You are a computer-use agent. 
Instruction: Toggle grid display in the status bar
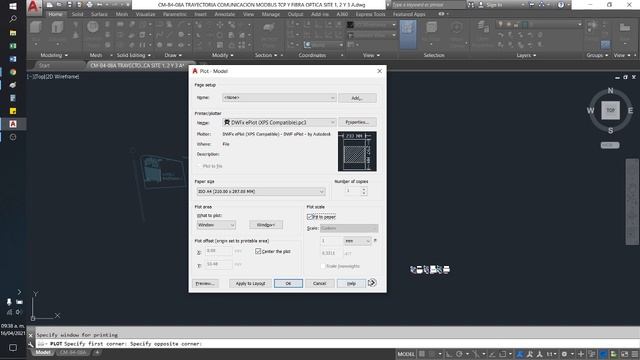tap(422, 354)
